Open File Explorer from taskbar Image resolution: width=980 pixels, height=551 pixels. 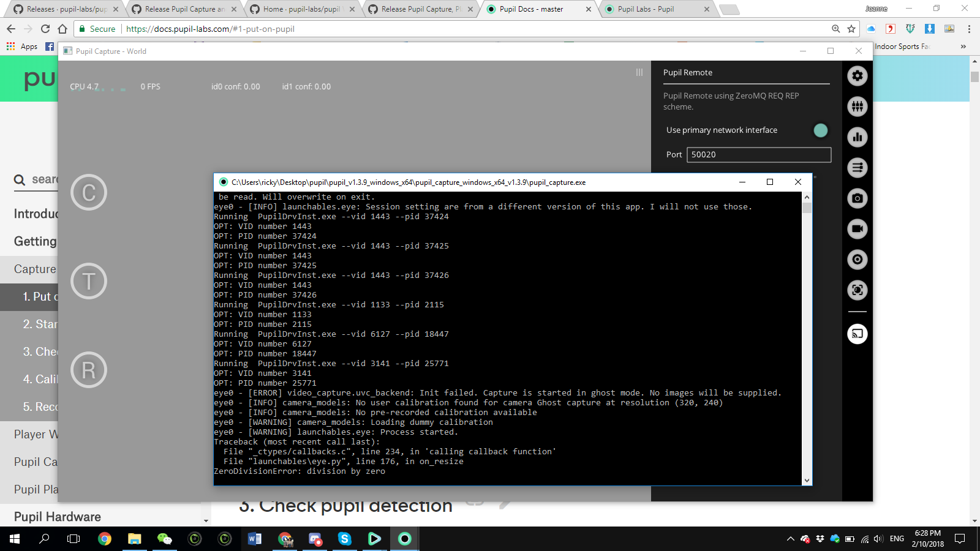pos(134,539)
